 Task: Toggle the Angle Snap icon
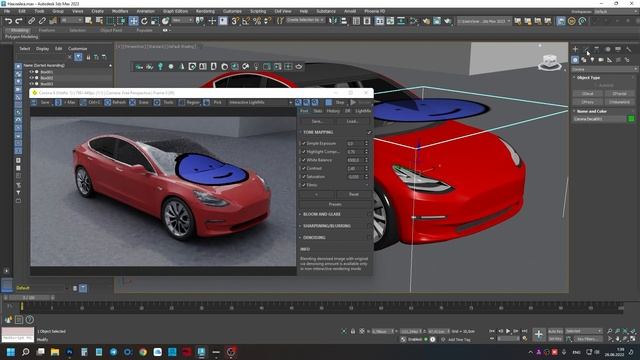(246, 21)
